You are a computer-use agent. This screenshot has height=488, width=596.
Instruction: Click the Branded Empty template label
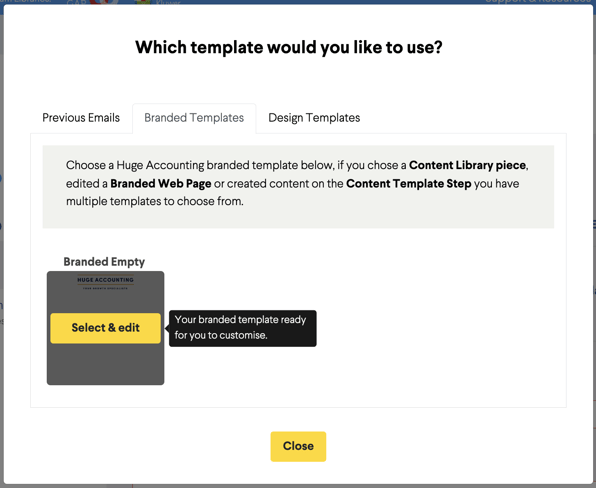click(x=104, y=261)
